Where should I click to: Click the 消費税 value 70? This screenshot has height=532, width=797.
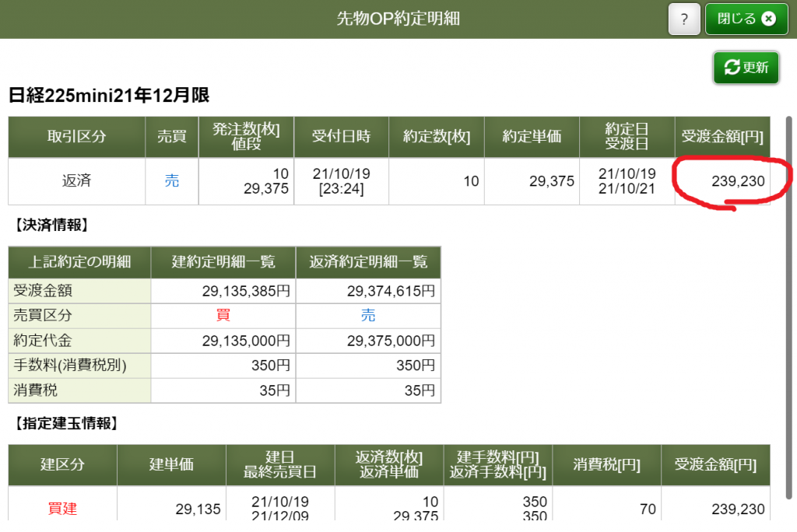point(648,509)
